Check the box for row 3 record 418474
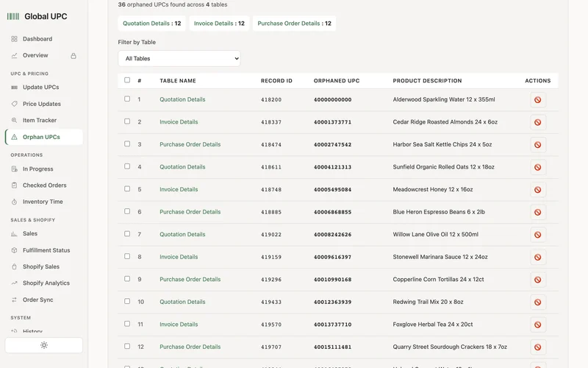 (127, 144)
